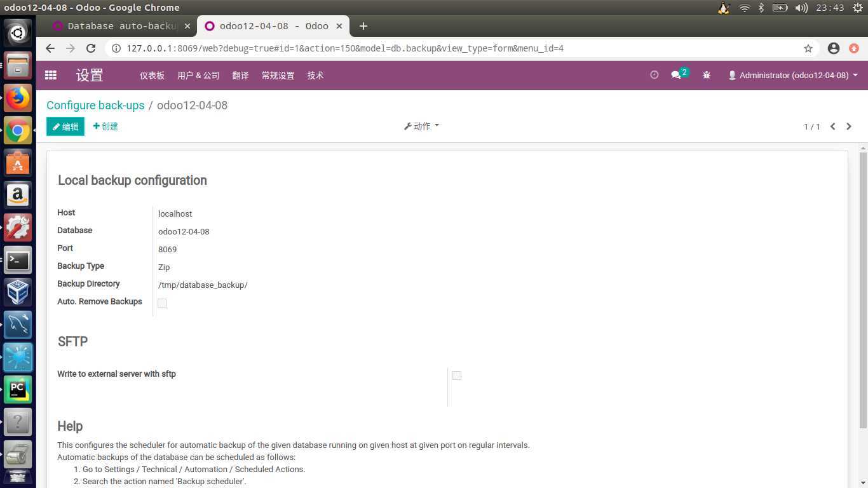Open system settings tools dock icon
Viewport: 868px width, 488px height.
18,227
